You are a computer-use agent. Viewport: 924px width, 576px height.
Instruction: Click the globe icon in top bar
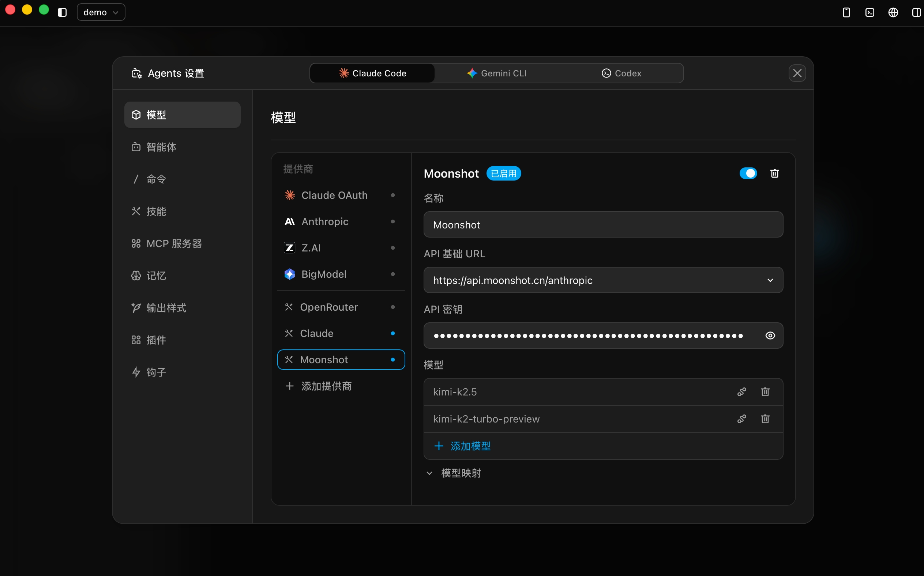point(893,12)
